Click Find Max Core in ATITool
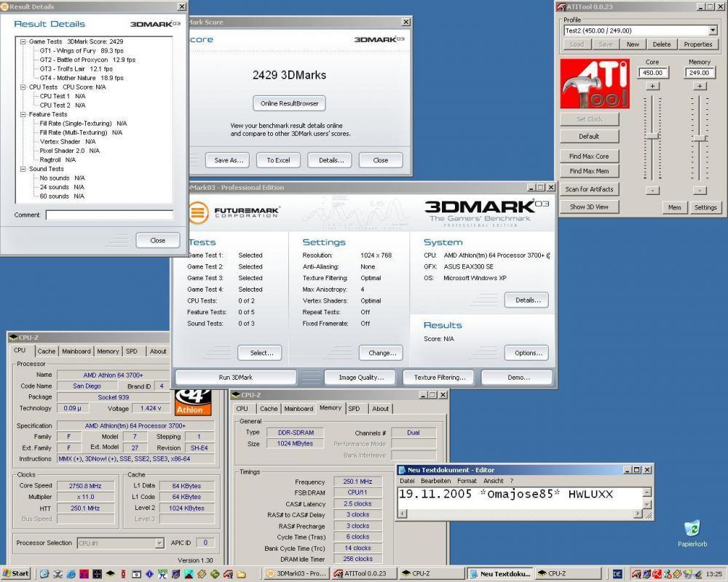 click(589, 156)
